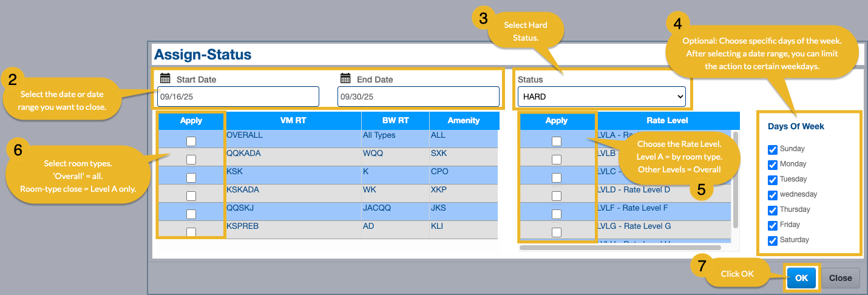The image size is (868, 295).
Task: Click the End Date calendar icon
Action: 345,78
